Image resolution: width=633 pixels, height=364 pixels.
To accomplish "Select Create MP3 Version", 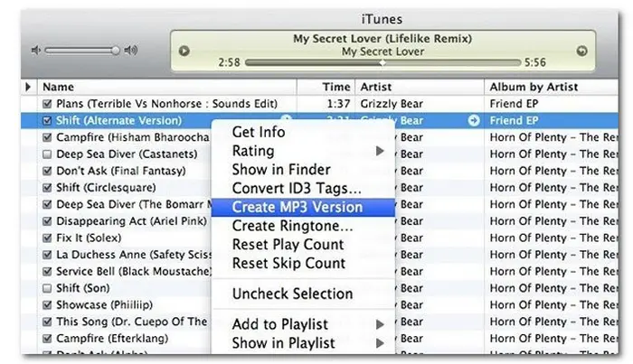I will tap(303, 207).
